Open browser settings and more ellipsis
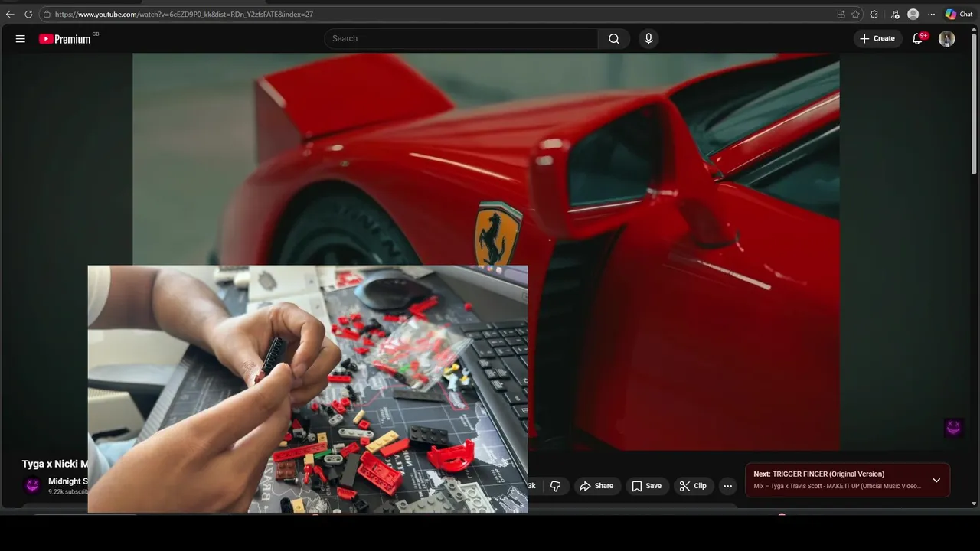 click(x=931, y=15)
